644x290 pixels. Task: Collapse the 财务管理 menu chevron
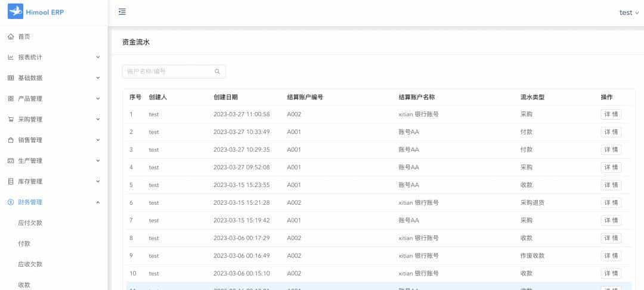[98, 202]
